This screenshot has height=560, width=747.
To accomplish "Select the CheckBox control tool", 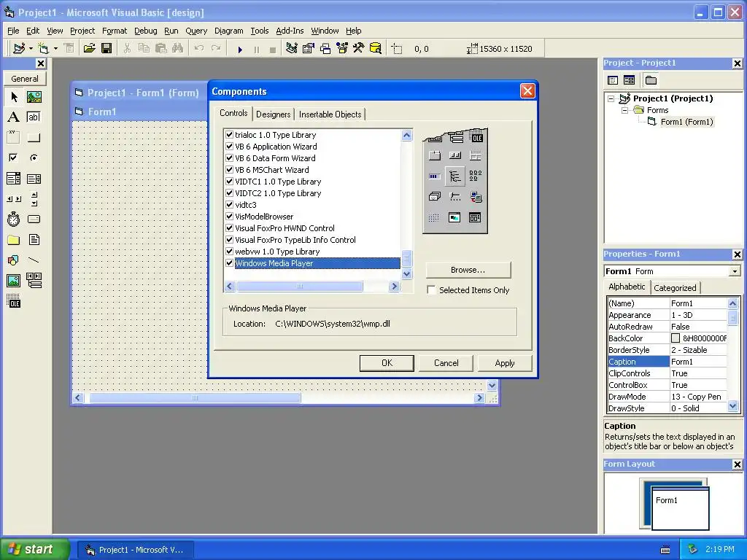I will click(x=14, y=157).
